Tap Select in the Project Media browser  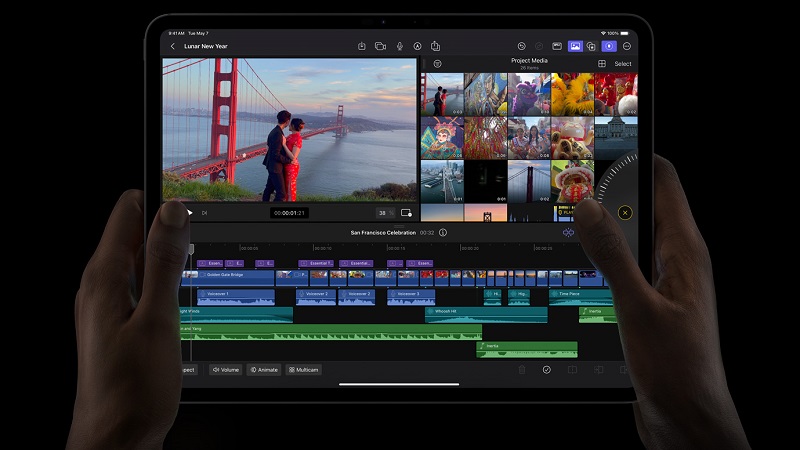[x=622, y=64]
